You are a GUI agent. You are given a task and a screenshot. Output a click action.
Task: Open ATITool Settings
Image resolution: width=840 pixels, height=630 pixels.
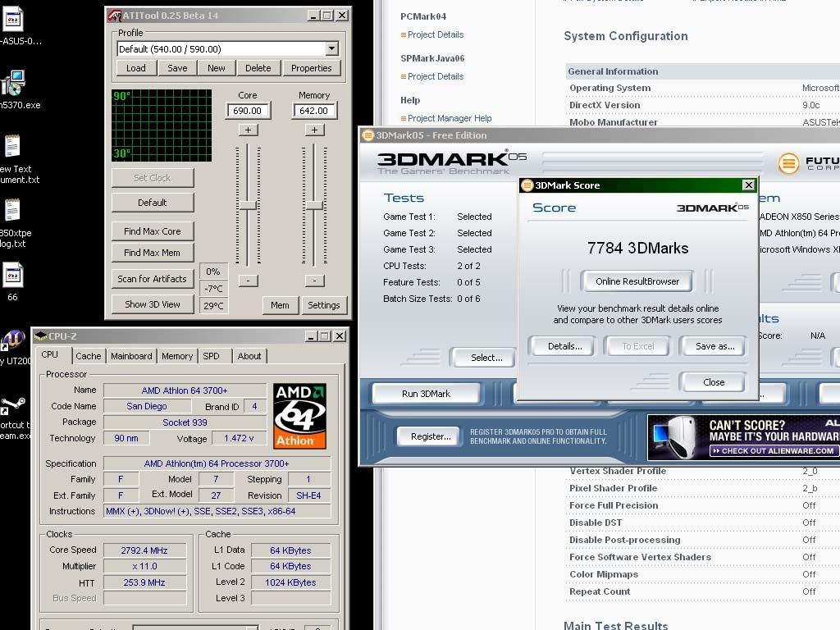[323, 305]
